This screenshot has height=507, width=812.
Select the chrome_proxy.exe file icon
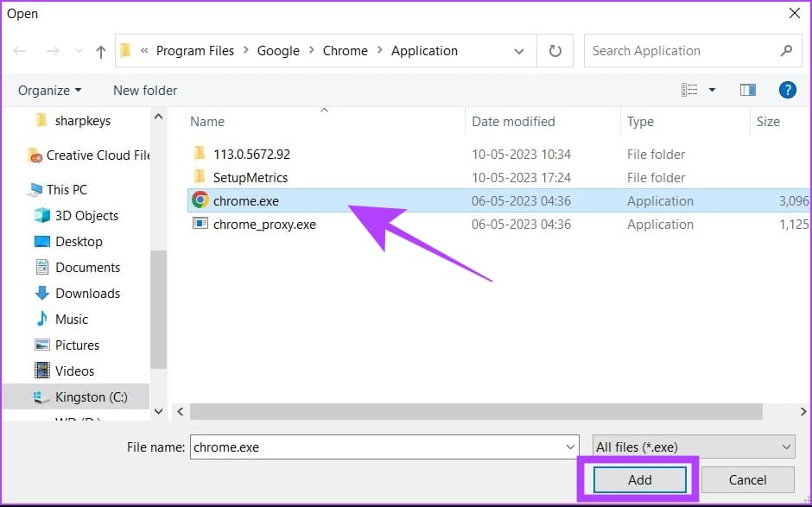pos(200,224)
